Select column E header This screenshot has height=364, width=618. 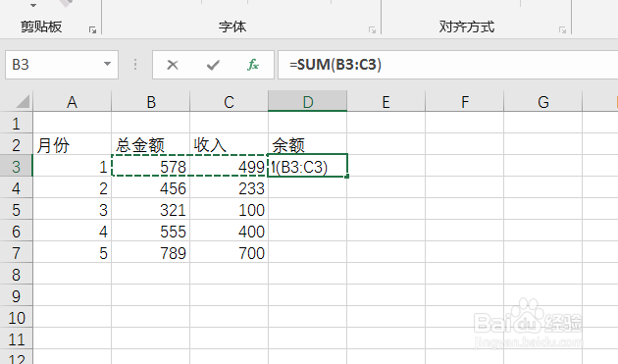point(386,102)
